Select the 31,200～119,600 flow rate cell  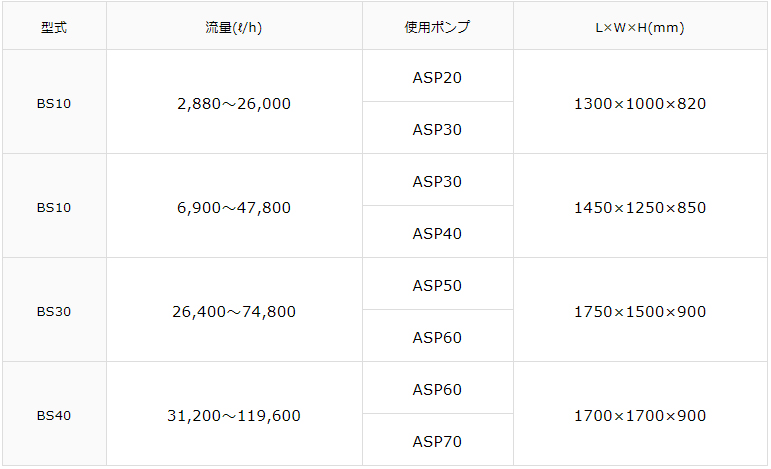(x=233, y=416)
